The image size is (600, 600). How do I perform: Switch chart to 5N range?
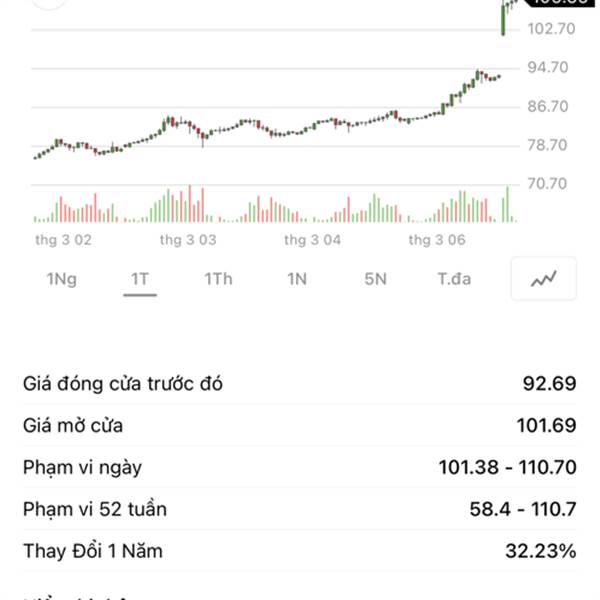point(375,279)
